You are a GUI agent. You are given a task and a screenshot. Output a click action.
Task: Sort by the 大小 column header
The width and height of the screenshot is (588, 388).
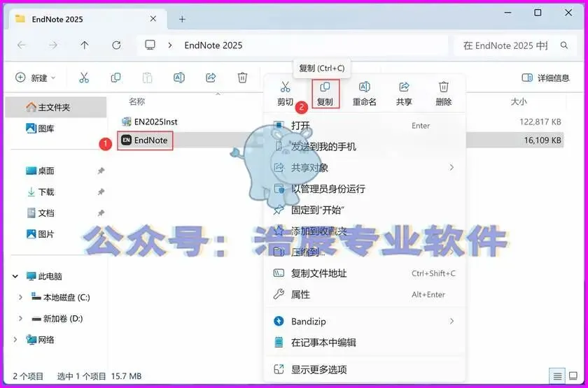click(x=518, y=101)
